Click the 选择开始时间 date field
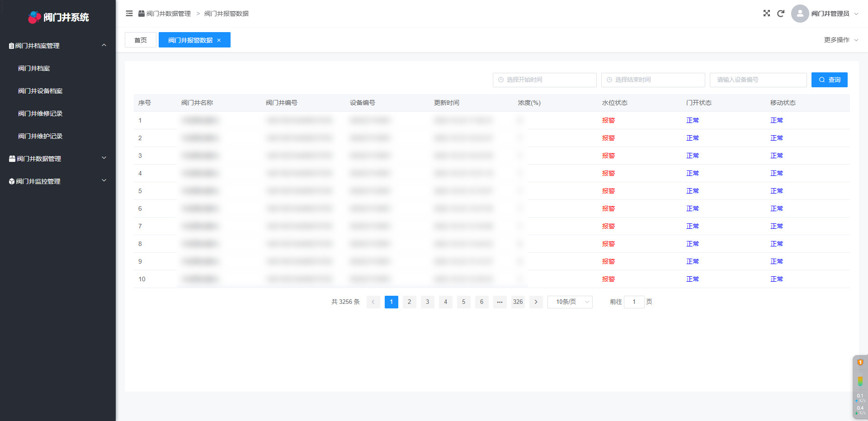This screenshot has height=421, width=868. click(x=544, y=80)
